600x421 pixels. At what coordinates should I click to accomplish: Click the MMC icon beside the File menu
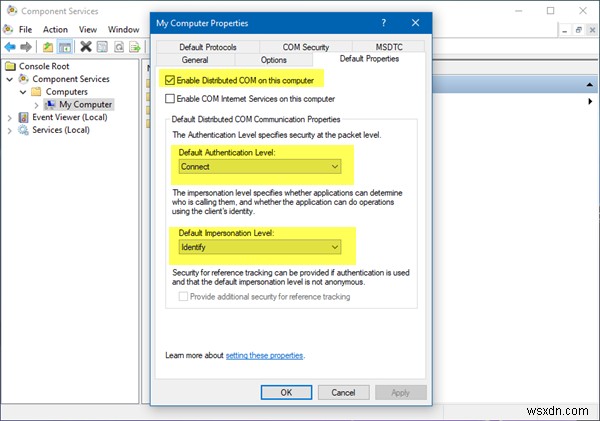tap(8, 29)
